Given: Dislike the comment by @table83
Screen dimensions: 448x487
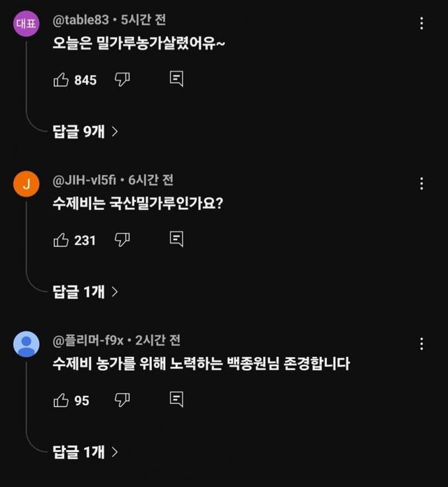Looking at the screenshot, I should [122, 80].
